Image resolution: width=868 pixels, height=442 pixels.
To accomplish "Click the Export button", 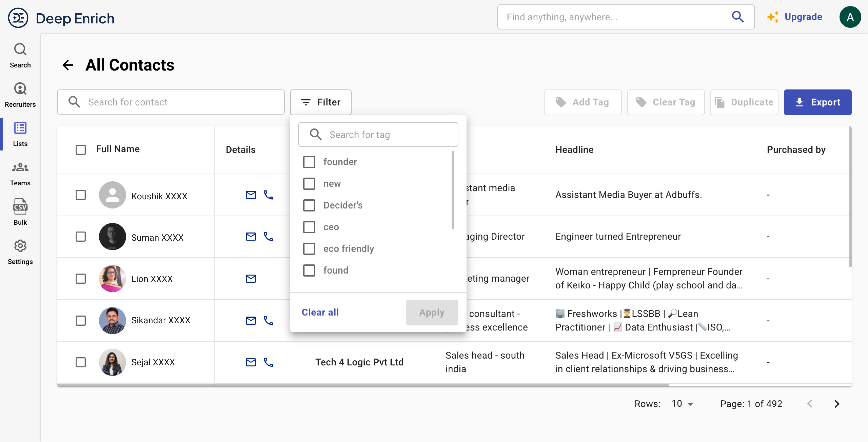I will pyautogui.click(x=817, y=102).
